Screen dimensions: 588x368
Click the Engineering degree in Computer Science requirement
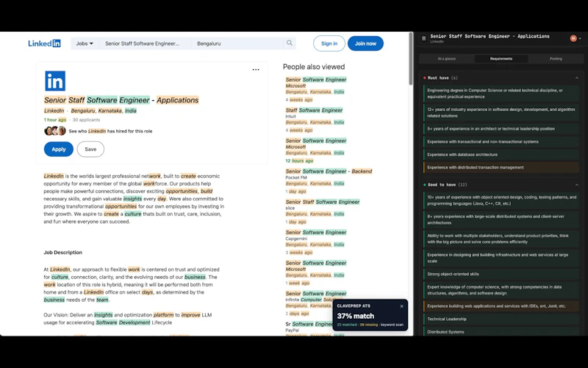501,93
